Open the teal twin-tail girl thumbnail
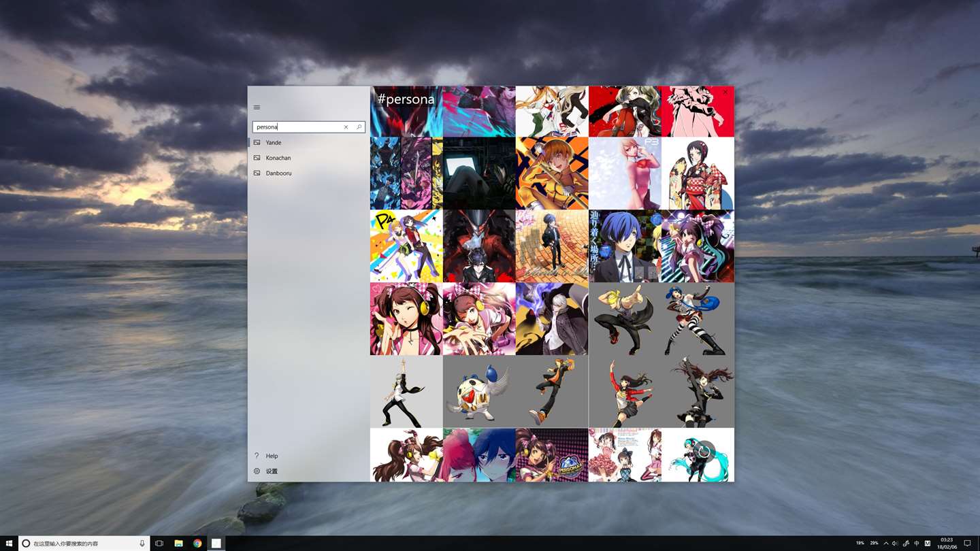 (x=698, y=454)
